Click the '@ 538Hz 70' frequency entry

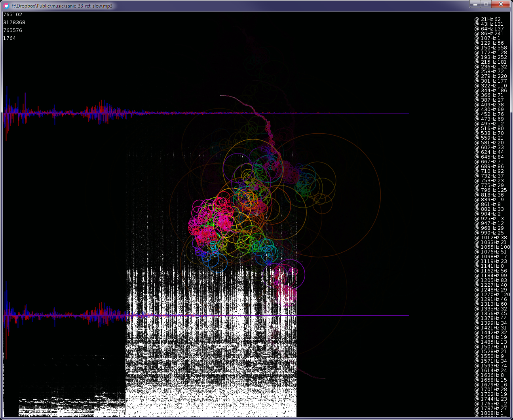pos(489,133)
